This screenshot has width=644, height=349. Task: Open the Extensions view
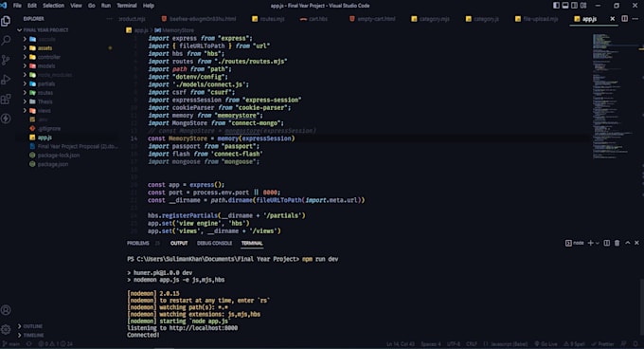coord(6,99)
